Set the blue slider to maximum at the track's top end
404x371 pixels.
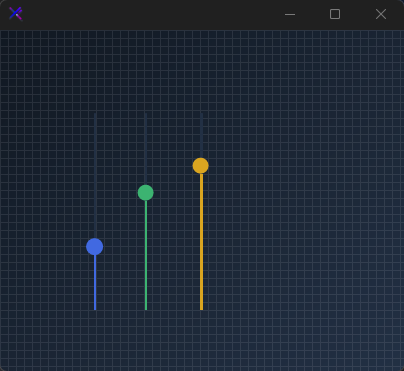95,114
